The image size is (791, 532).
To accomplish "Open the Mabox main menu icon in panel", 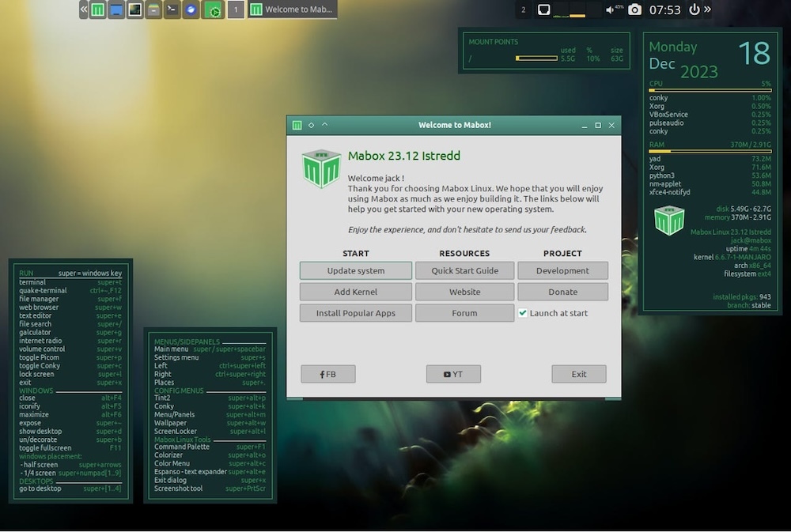I will click(x=98, y=9).
